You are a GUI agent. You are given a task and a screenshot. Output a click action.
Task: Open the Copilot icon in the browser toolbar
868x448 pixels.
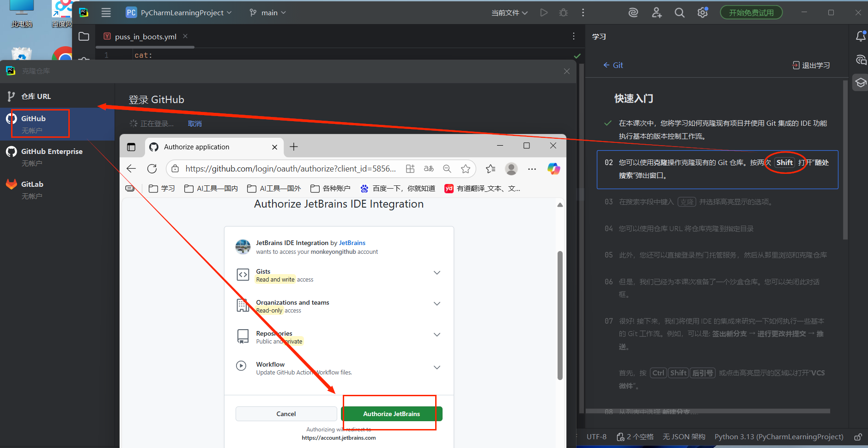pyautogui.click(x=554, y=169)
